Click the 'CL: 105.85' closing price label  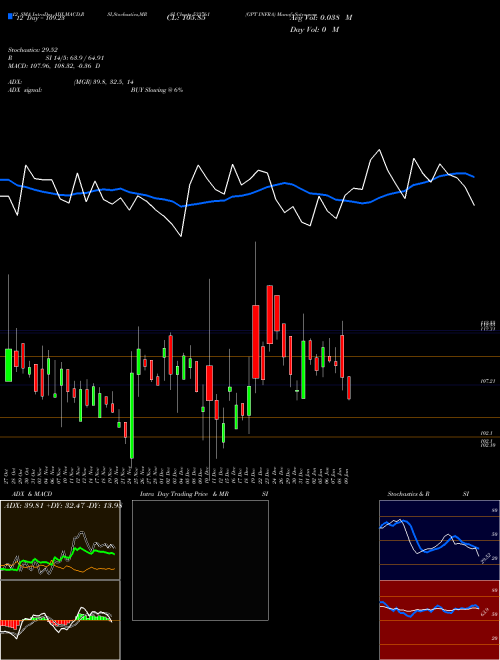coord(186,18)
